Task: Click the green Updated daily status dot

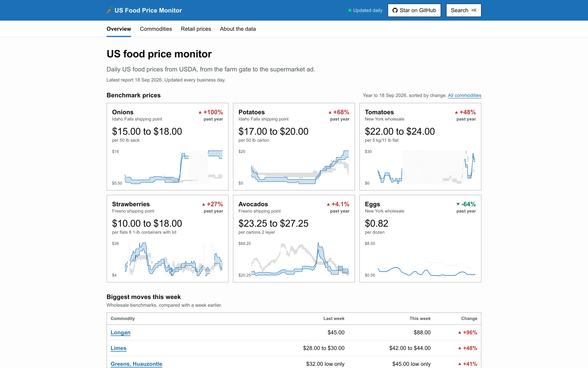Action: [x=350, y=10]
